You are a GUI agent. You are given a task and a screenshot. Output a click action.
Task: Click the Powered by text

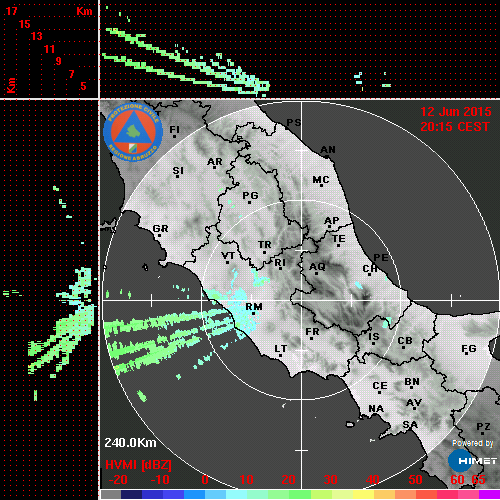(x=473, y=443)
